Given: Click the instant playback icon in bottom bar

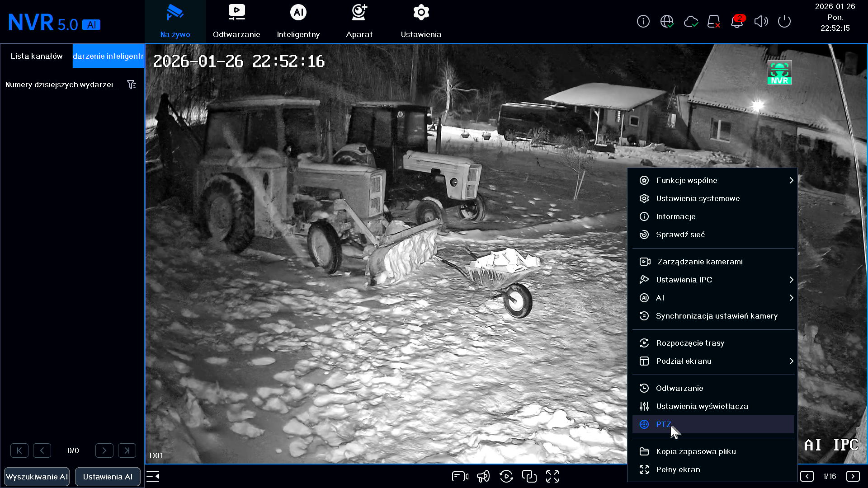Looking at the screenshot, I should pyautogui.click(x=506, y=476).
